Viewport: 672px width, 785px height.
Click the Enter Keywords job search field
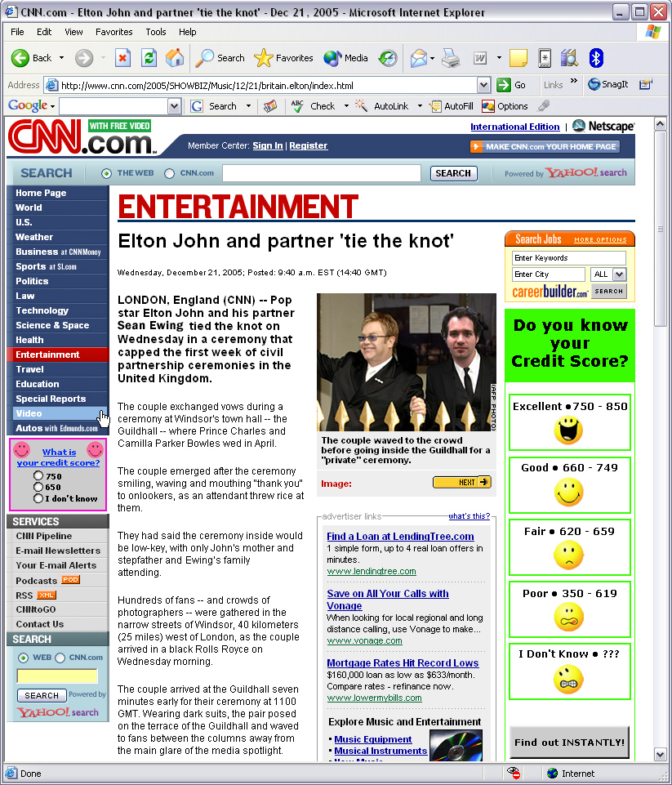569,258
